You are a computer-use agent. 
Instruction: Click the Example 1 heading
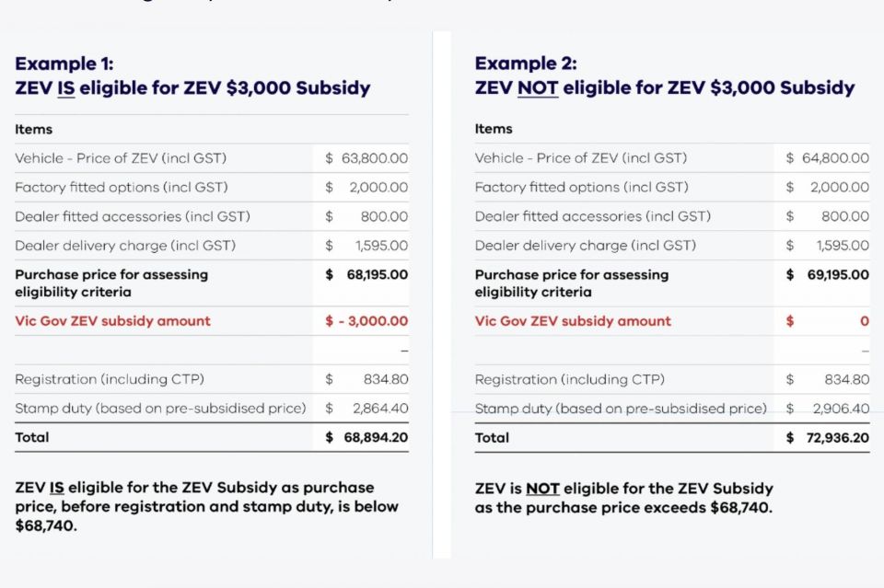point(192,76)
